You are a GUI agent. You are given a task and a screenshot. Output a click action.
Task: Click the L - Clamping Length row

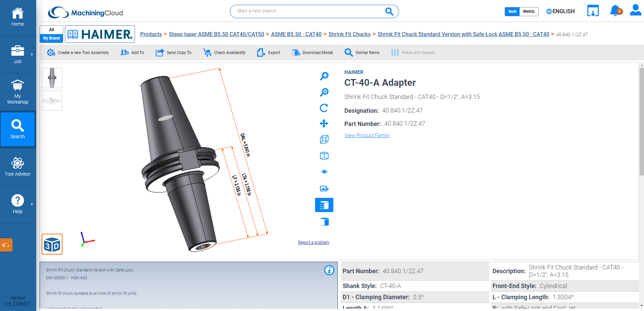coord(565,297)
